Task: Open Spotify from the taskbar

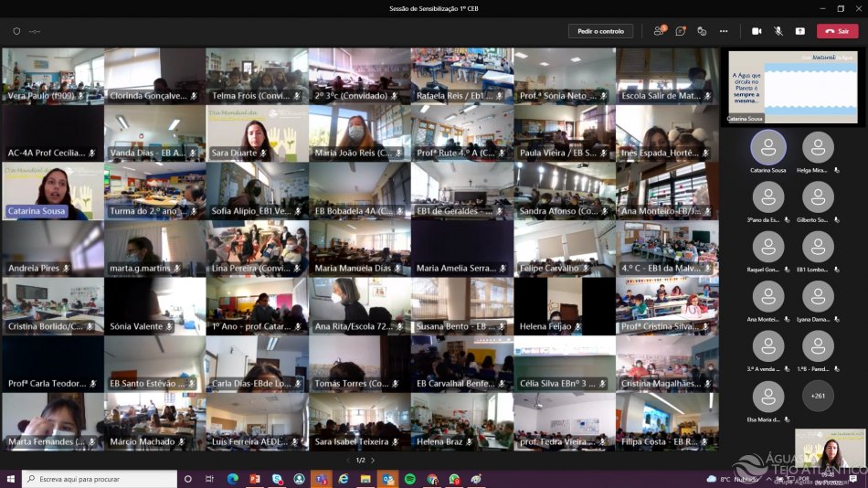Action: click(x=410, y=479)
